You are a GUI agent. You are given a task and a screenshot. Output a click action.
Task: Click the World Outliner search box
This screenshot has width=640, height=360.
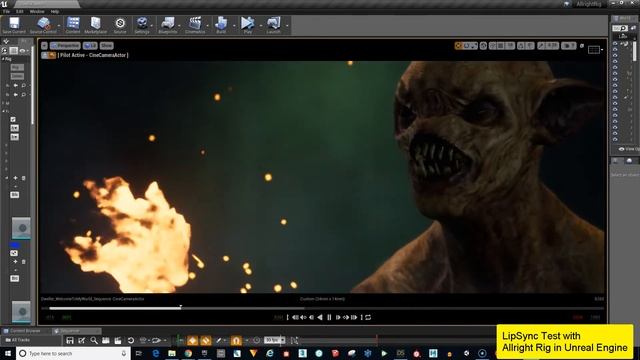pyautogui.click(x=620, y=28)
